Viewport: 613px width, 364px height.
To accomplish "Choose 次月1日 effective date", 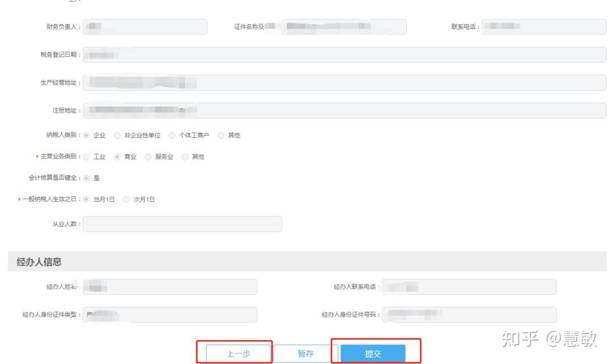I will coord(126,199).
